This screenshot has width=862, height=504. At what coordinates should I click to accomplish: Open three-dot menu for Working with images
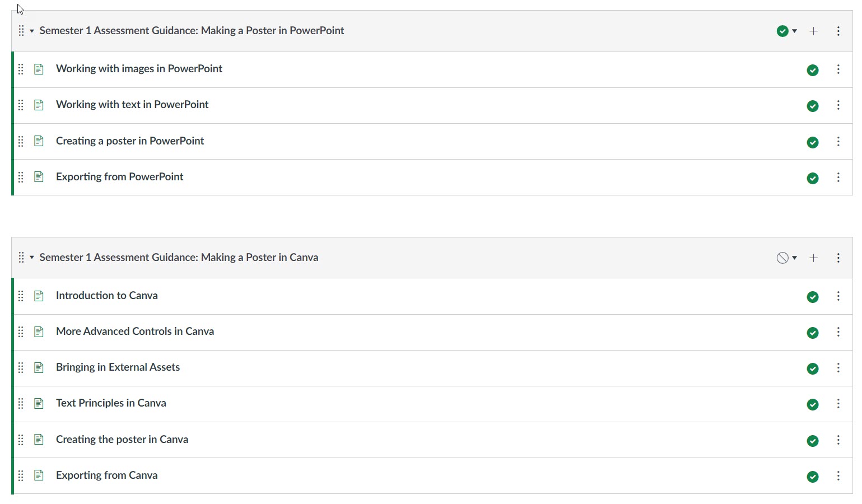point(838,69)
